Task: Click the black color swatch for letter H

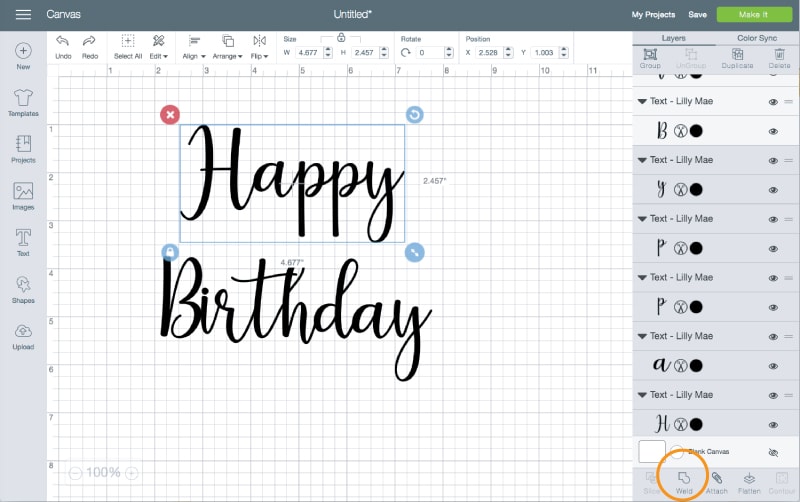Action: click(697, 423)
